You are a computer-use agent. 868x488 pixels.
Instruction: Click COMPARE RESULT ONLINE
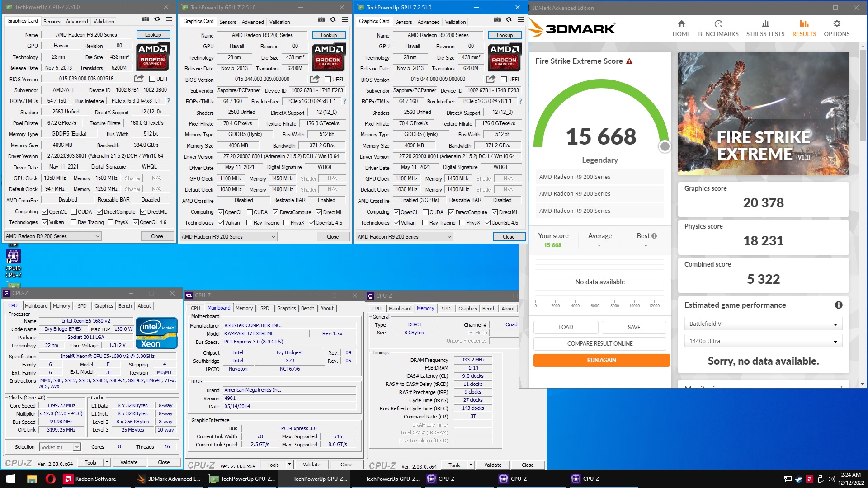[599, 343]
